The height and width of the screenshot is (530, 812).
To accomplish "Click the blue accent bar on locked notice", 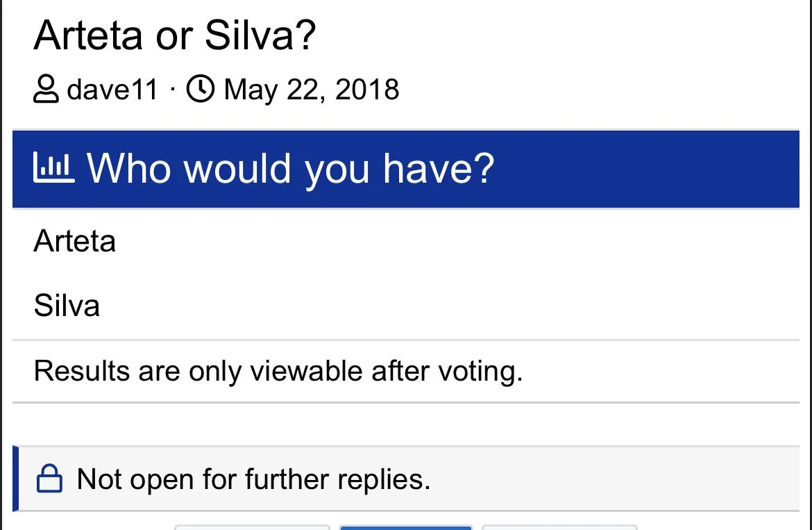I will pos(15,479).
